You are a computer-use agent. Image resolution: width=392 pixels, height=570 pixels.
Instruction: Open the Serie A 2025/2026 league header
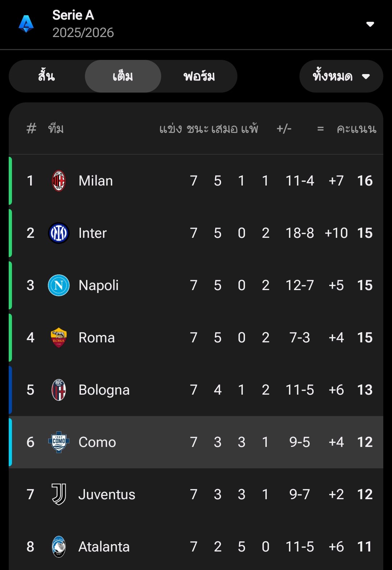[x=83, y=24]
